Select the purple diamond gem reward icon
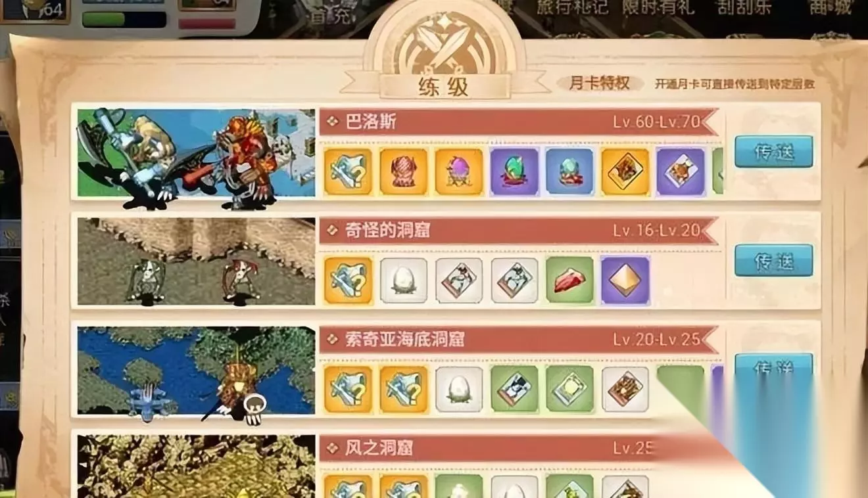The width and height of the screenshot is (868, 498). point(625,281)
